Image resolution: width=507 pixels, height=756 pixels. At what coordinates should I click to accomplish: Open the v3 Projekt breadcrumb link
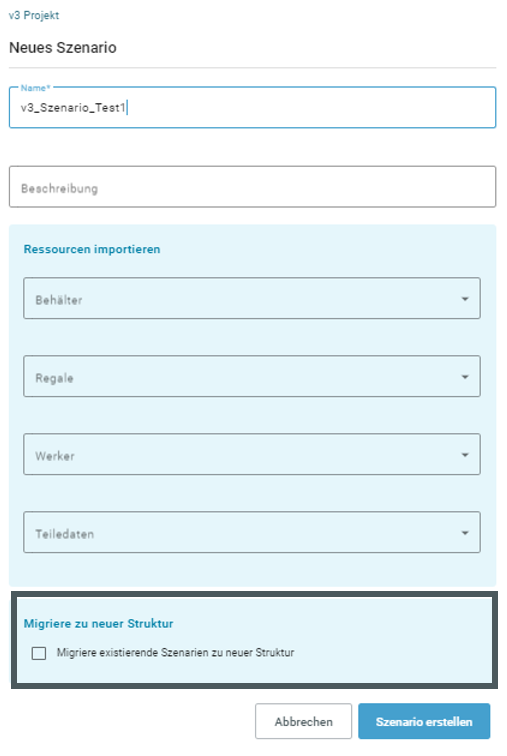(x=34, y=15)
